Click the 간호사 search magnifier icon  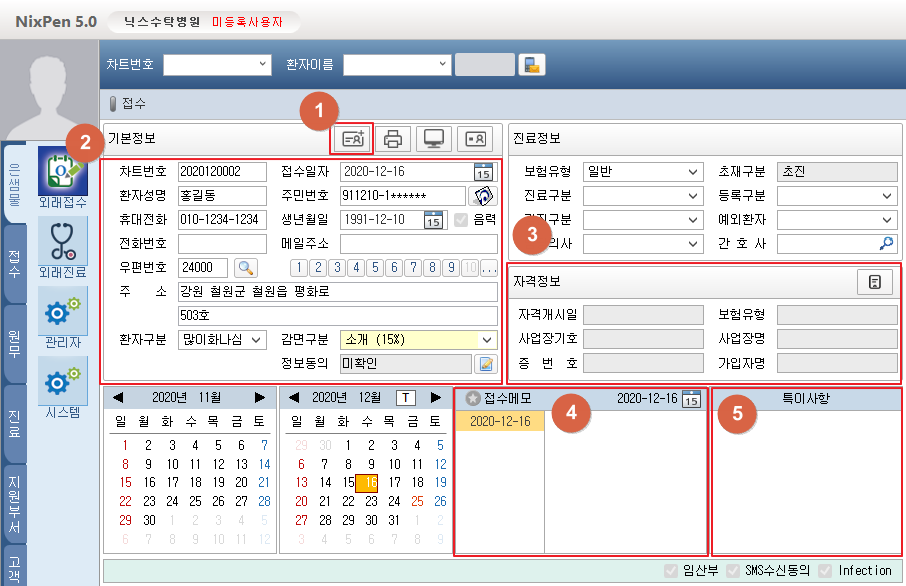coord(886,243)
